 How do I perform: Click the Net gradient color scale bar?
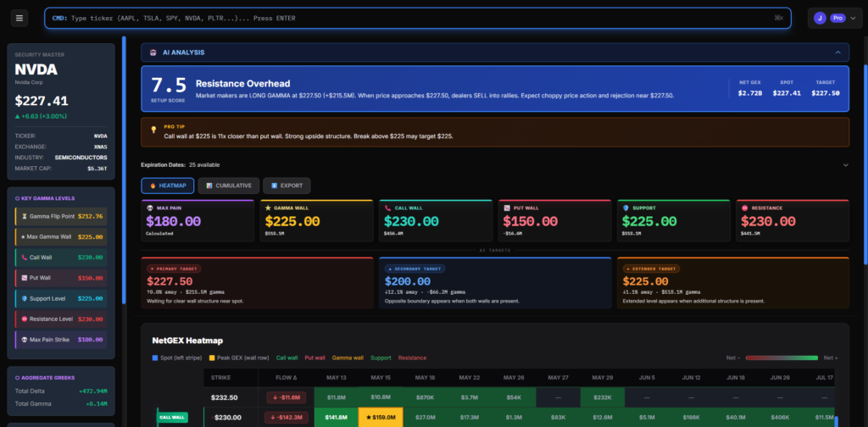(x=782, y=358)
